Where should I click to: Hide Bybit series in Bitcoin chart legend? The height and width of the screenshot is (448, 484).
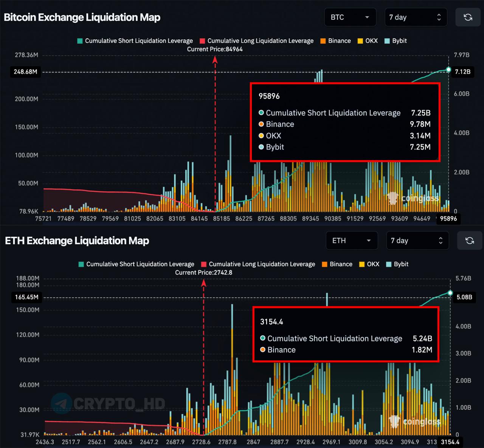[x=396, y=41]
